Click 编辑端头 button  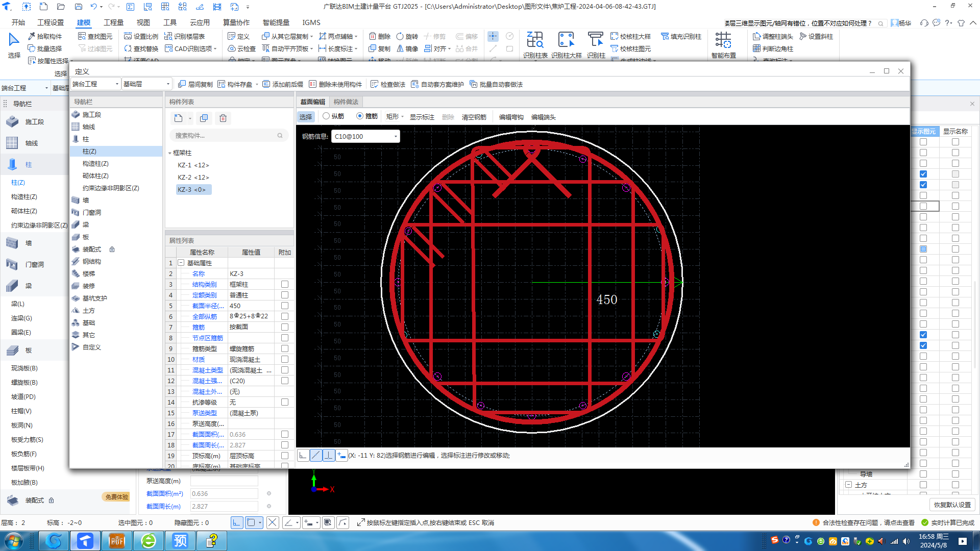[543, 117]
